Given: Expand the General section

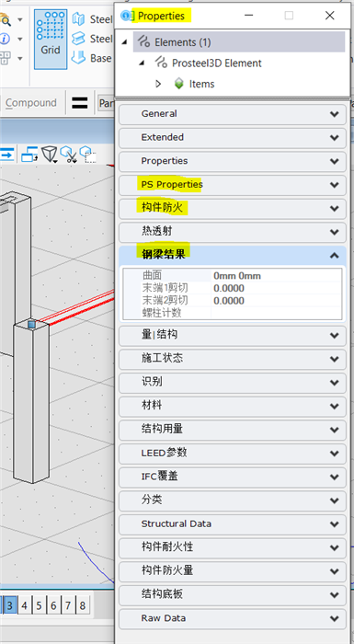Looking at the screenshot, I should click(233, 114).
